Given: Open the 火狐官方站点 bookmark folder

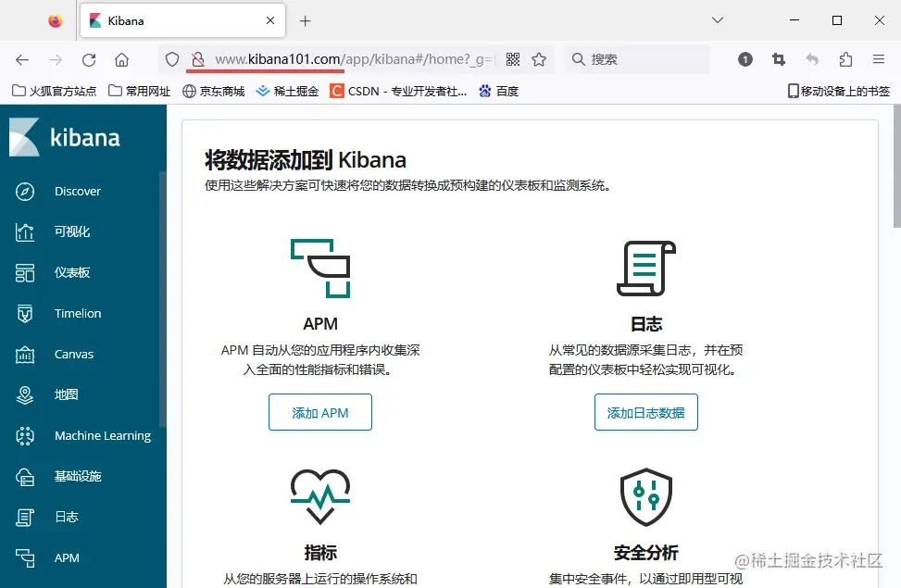Looking at the screenshot, I should pos(54,92).
